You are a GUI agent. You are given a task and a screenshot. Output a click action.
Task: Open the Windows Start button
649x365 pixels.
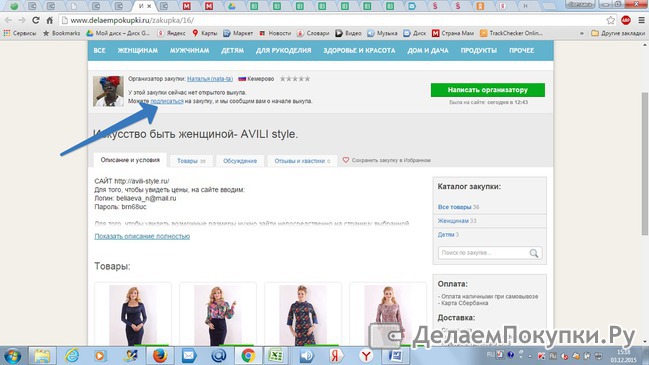(x=12, y=356)
